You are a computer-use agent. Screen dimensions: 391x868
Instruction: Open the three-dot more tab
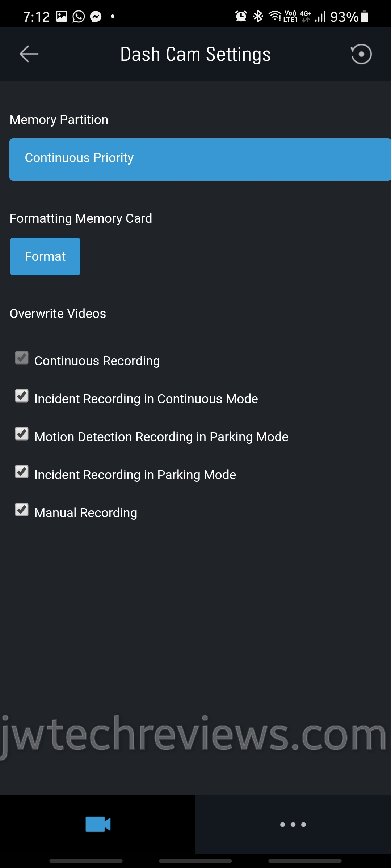[293, 824]
